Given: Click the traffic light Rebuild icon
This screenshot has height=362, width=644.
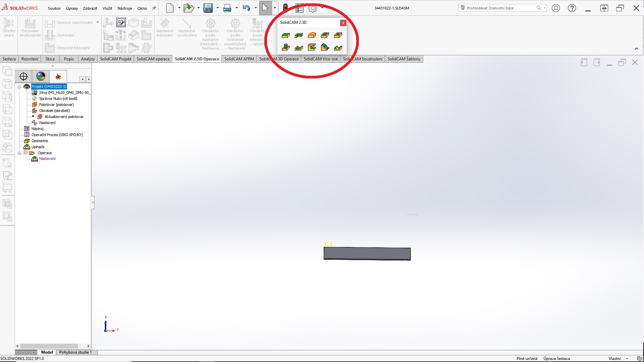Looking at the screenshot, I should pyautogui.click(x=285, y=8).
